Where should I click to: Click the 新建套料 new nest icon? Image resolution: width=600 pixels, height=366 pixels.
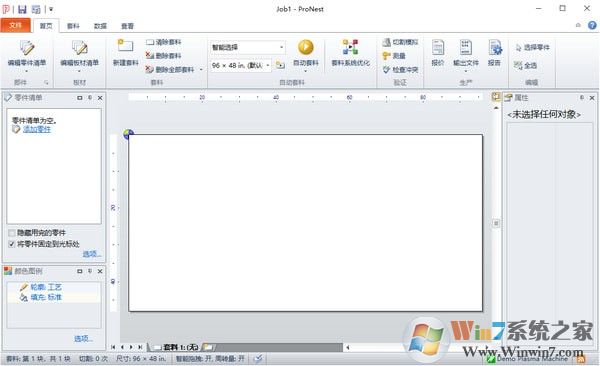point(126,46)
